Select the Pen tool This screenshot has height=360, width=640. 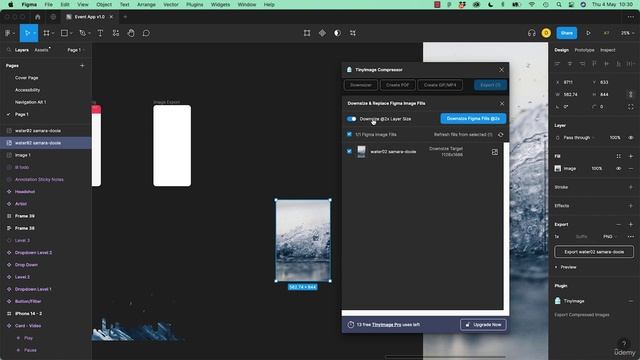(x=82, y=33)
